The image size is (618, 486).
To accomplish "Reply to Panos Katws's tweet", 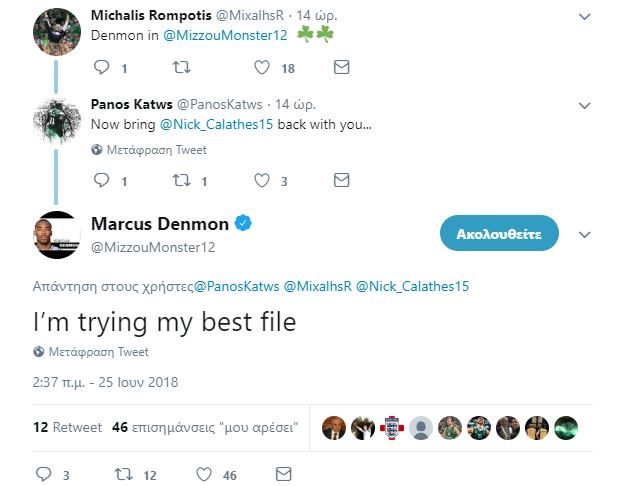I will coord(101,181).
